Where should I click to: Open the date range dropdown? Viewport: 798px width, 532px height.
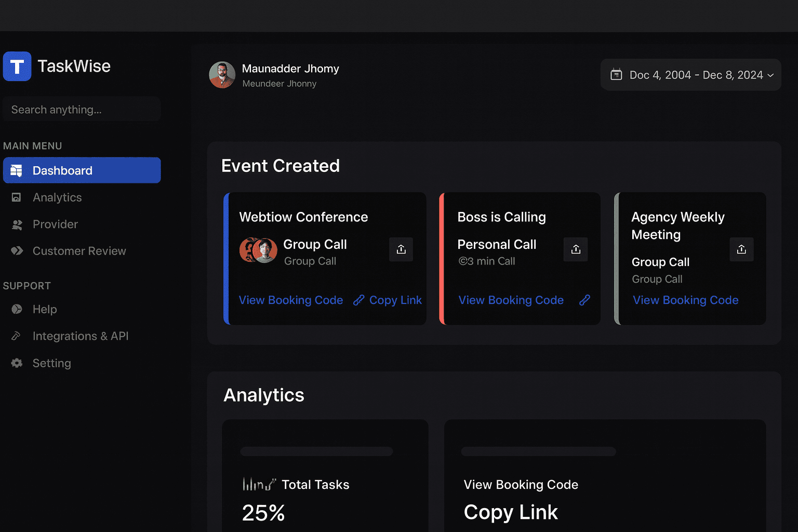coord(691,75)
